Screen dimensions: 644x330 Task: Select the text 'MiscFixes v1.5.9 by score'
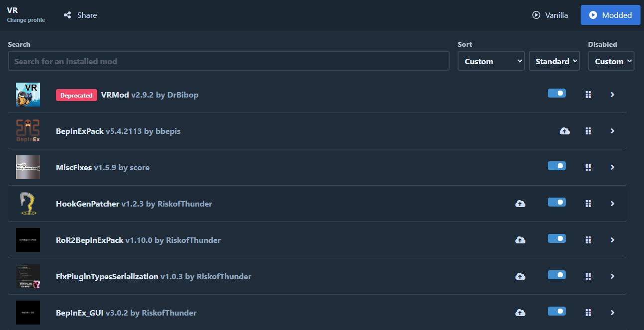(103, 167)
